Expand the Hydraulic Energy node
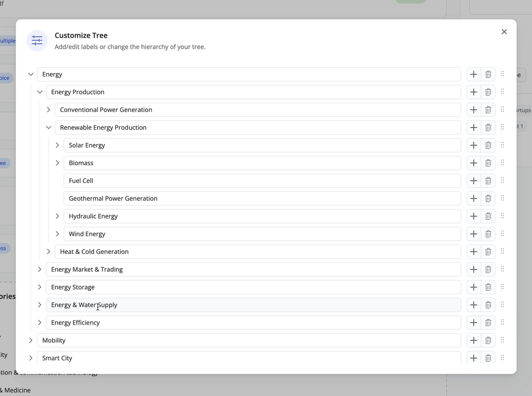 coord(58,216)
